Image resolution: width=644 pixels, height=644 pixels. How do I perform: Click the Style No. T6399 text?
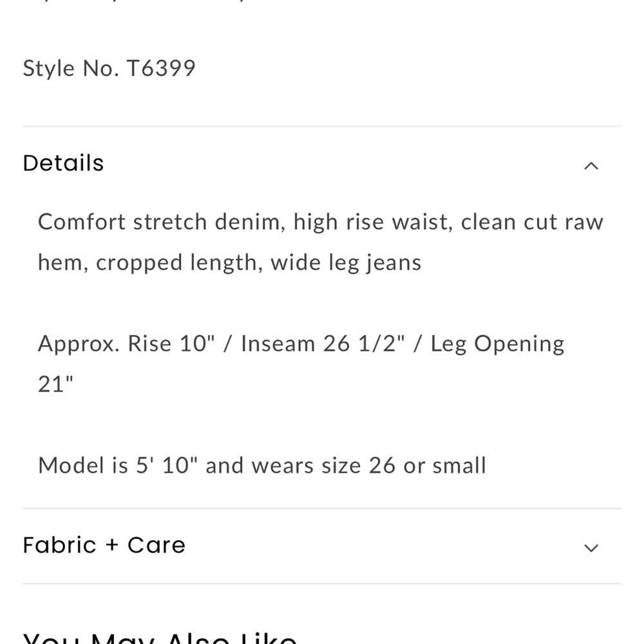click(109, 68)
